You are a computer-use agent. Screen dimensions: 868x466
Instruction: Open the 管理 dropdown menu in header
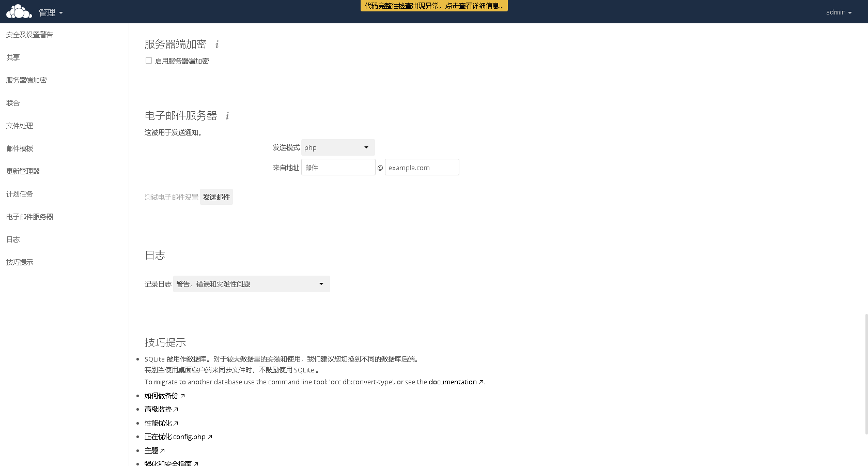(x=51, y=12)
